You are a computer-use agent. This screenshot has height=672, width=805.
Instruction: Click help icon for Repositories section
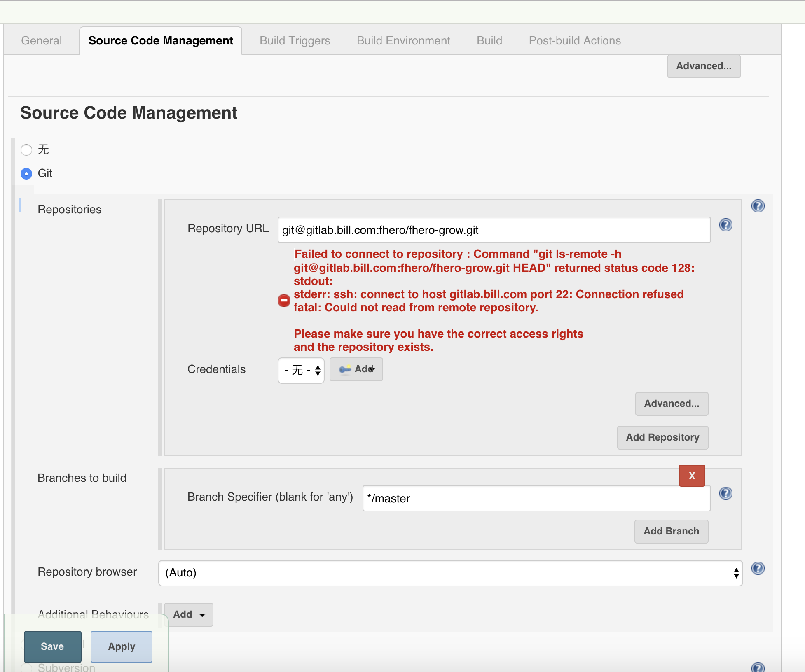tap(758, 206)
